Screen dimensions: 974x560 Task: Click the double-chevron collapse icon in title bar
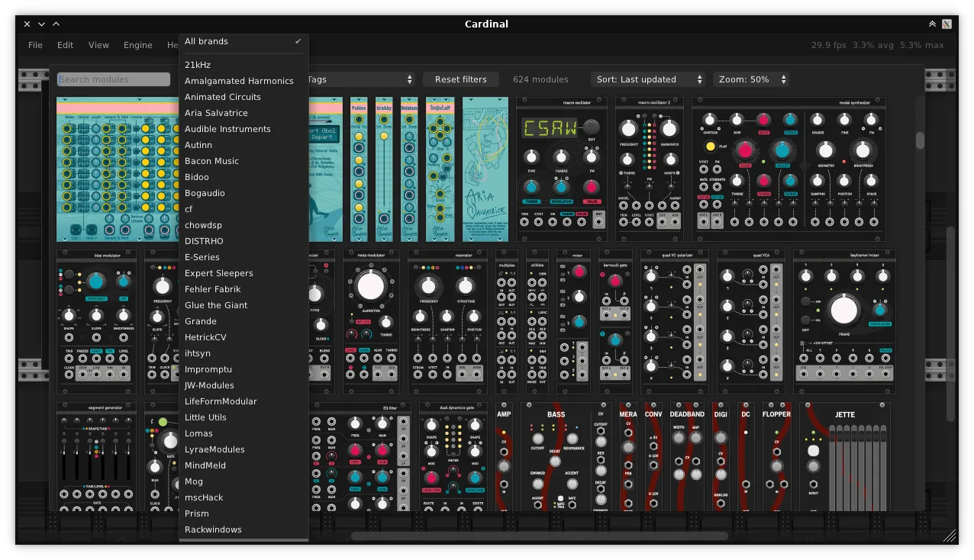932,24
